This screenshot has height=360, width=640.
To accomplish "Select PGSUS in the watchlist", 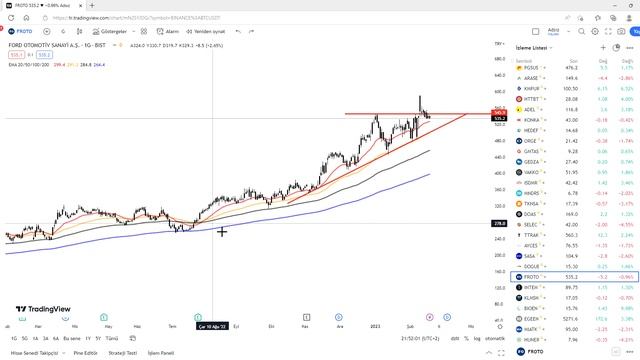I will (x=575, y=68).
